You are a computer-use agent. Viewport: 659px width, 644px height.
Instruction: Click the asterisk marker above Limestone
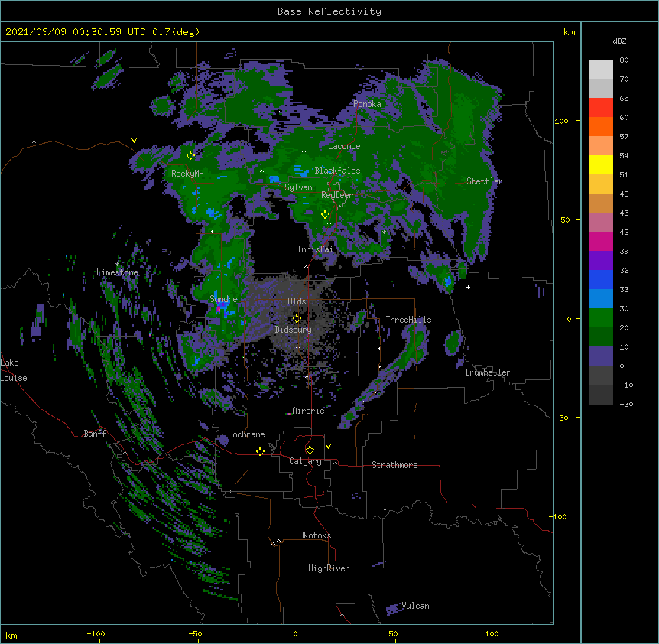pos(117,265)
